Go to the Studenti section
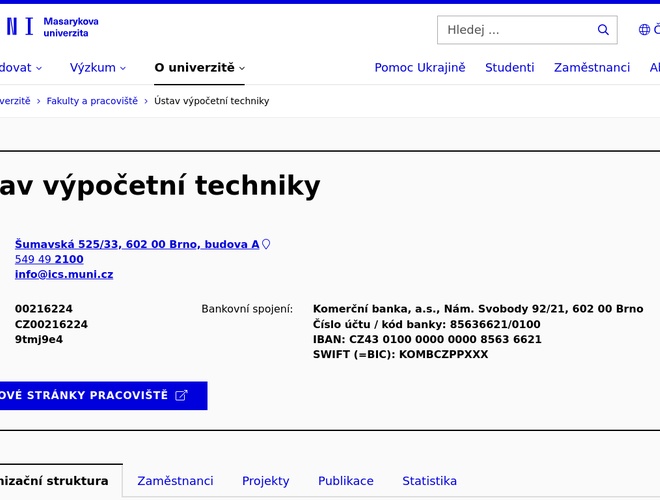660x500 pixels. coord(510,68)
